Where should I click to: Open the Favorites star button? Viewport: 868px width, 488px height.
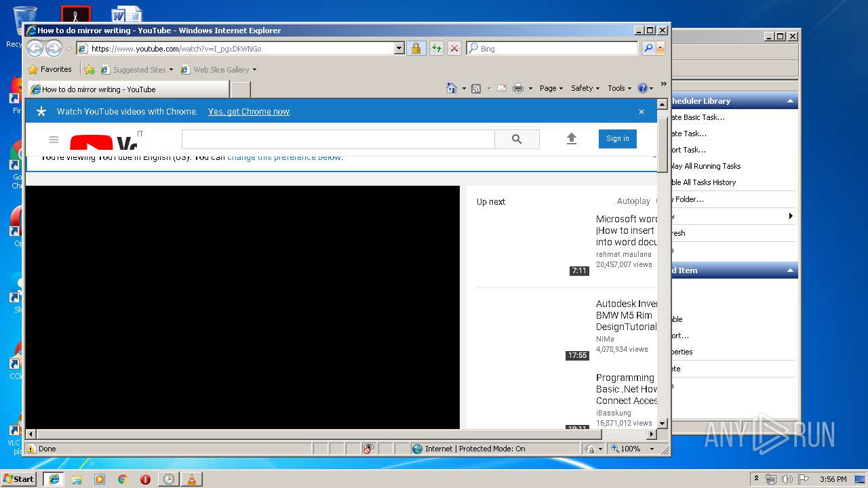click(x=50, y=69)
